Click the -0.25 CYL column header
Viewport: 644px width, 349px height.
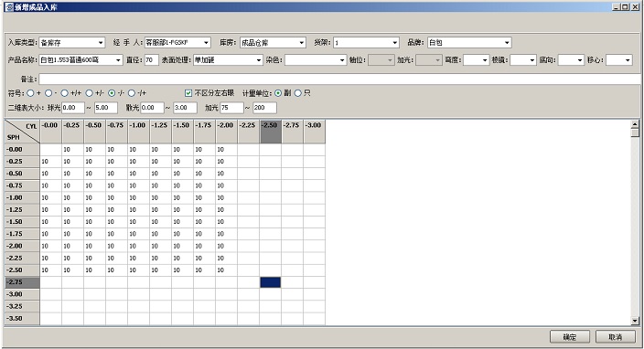(72, 132)
